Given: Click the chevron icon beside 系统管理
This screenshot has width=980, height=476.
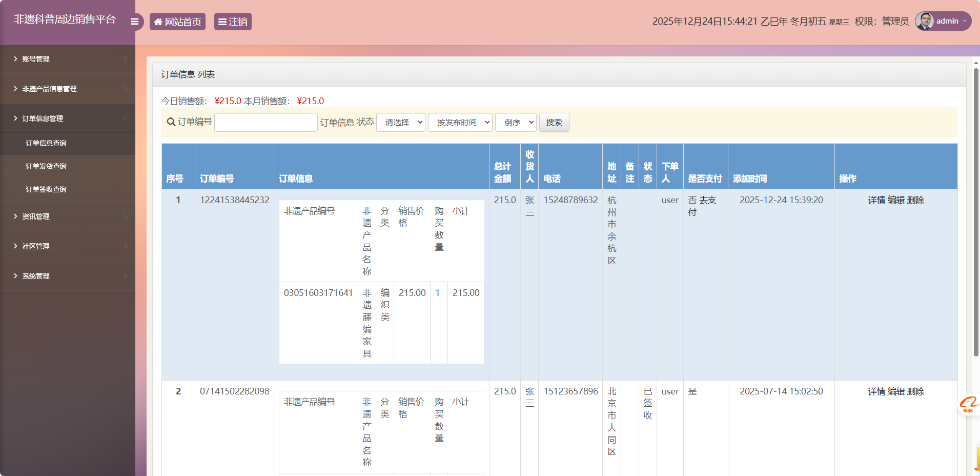Looking at the screenshot, I should click(x=15, y=275).
